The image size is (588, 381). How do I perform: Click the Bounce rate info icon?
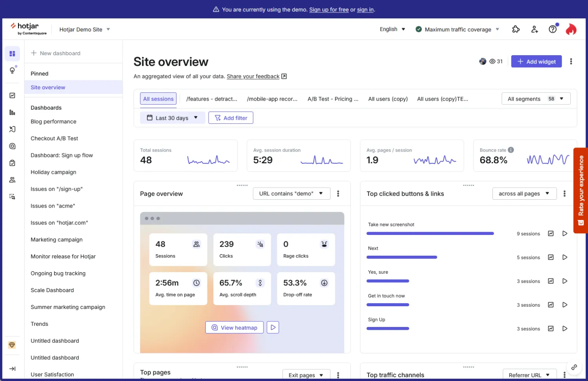point(511,150)
